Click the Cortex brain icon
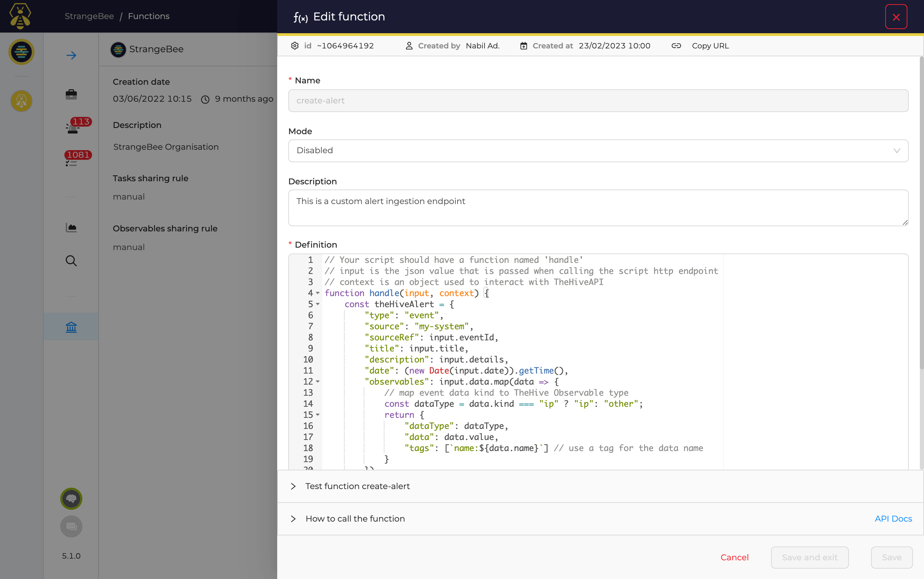The width and height of the screenshot is (924, 579). coord(71,499)
